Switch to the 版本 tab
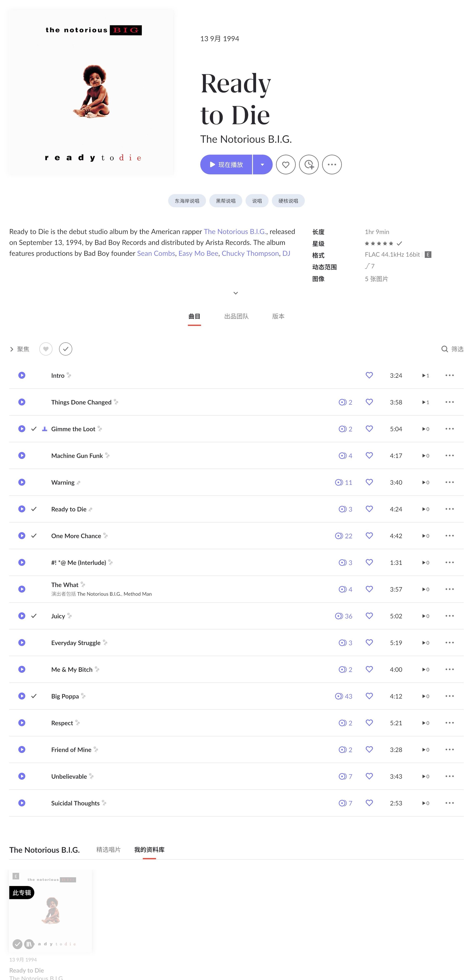The image size is (468, 980). point(278,316)
